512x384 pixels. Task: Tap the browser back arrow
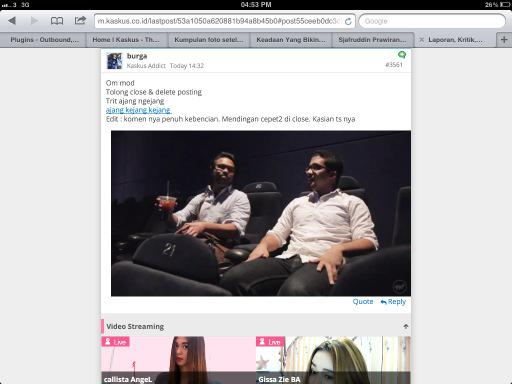click(12, 21)
